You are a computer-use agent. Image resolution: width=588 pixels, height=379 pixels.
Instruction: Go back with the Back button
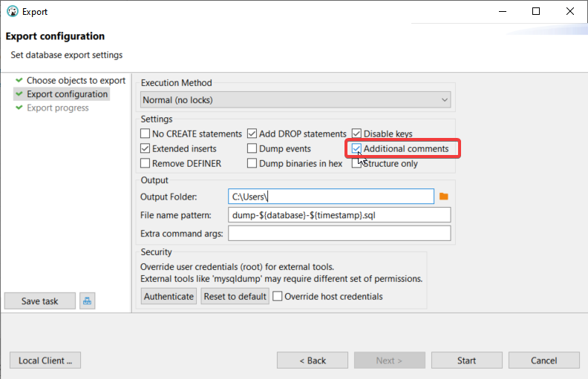click(x=313, y=360)
